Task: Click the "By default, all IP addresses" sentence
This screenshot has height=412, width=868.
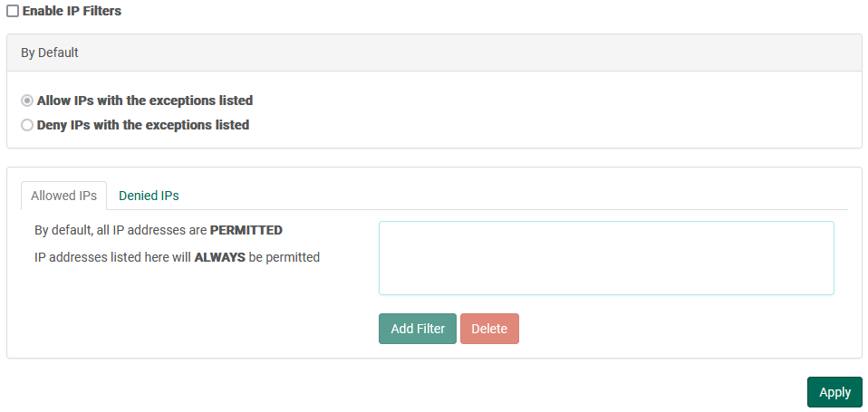Action: (121, 230)
